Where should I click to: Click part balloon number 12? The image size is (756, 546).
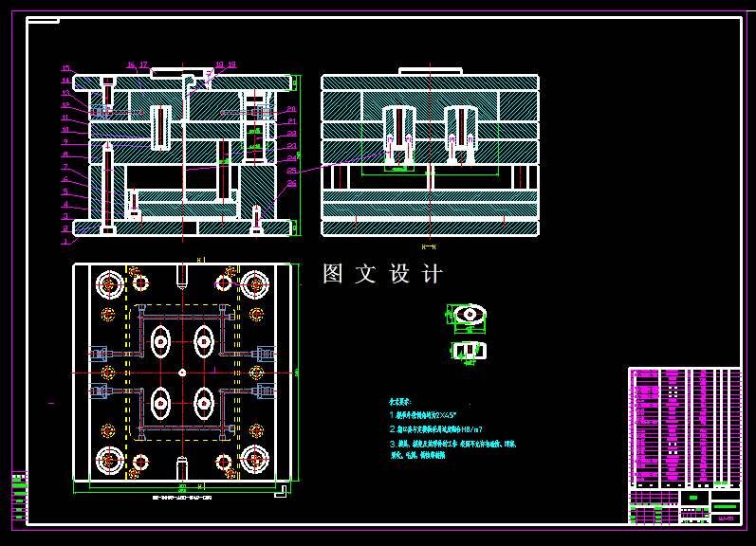66,105
